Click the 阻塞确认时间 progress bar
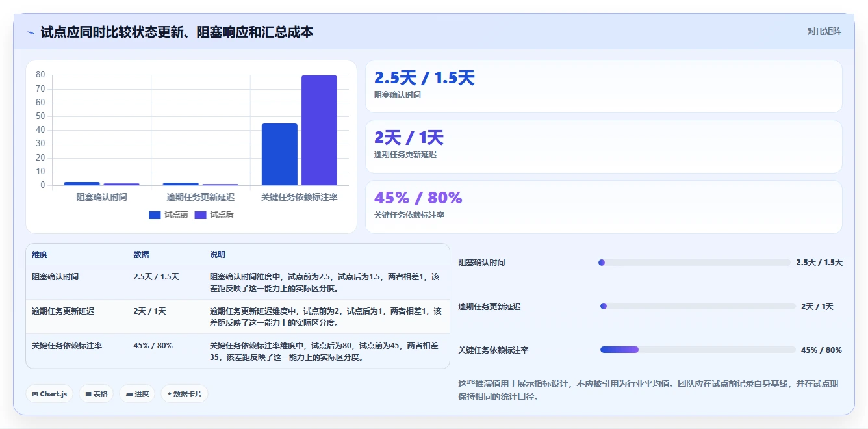Screen dimensions: 868x429 (x=695, y=263)
